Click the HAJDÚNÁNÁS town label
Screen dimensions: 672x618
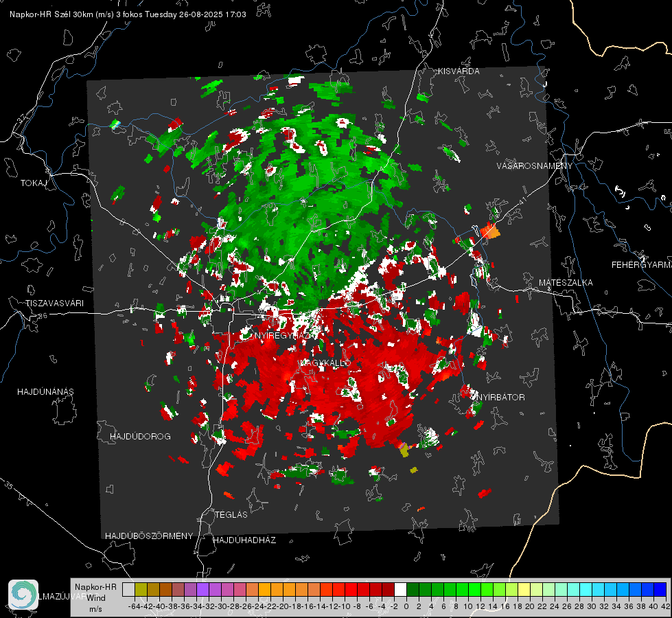(45, 391)
